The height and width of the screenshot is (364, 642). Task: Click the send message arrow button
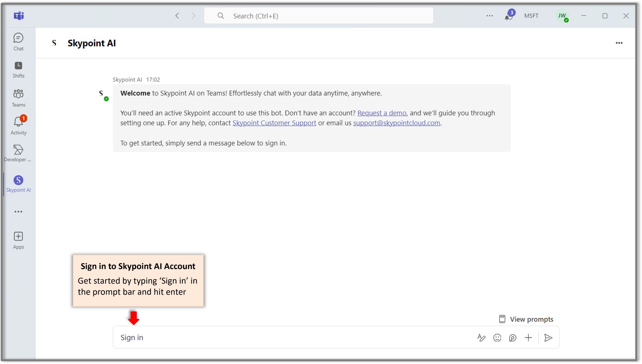click(548, 338)
